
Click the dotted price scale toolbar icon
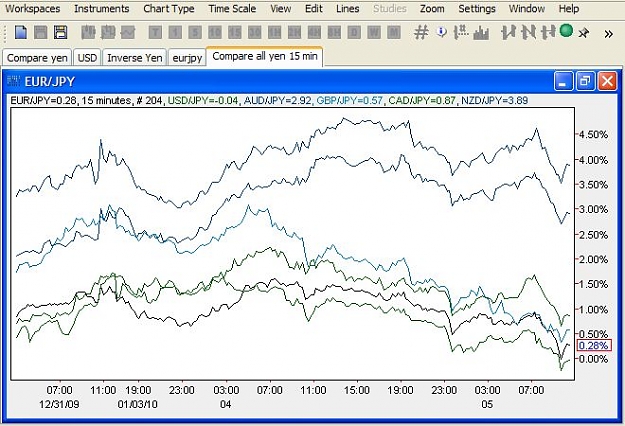pos(461,32)
